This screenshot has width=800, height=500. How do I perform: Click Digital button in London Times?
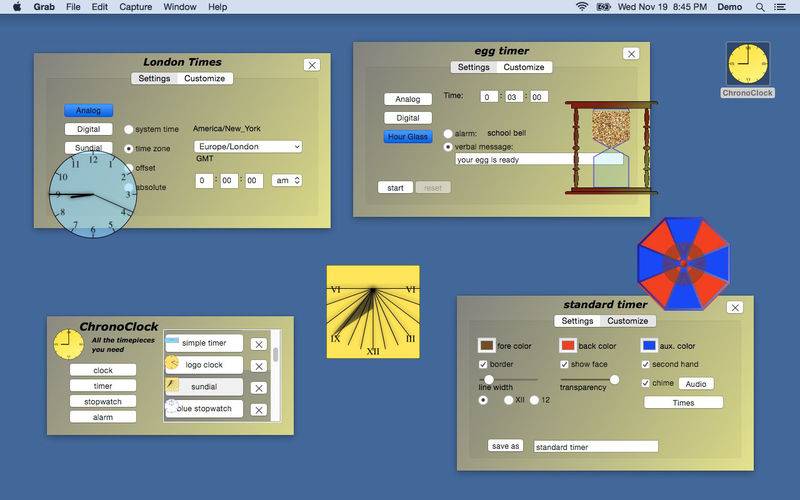[89, 130]
